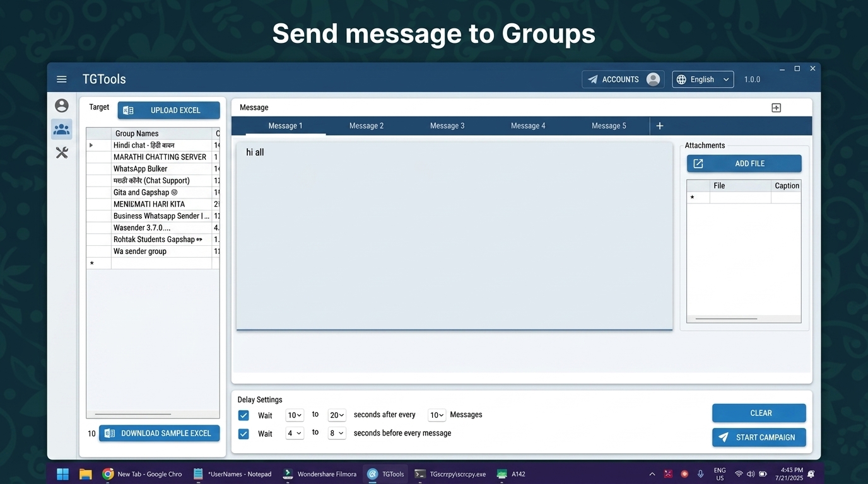Click START CAMPAIGN button

pos(759,437)
